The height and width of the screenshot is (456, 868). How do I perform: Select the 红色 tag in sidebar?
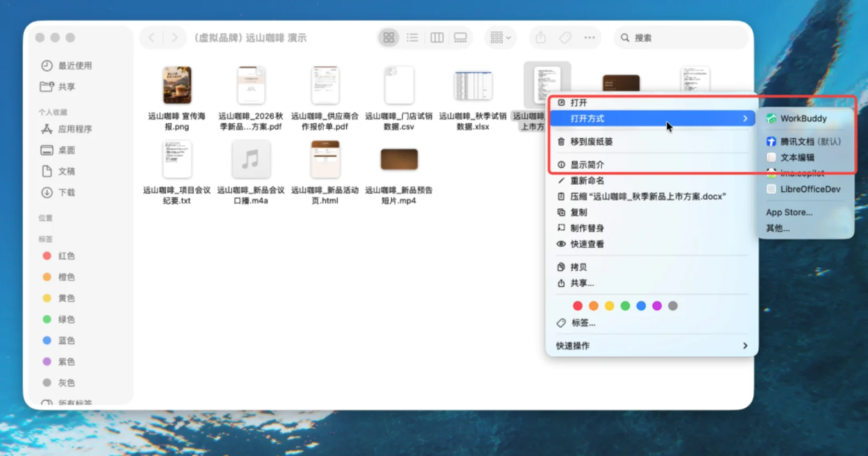58,256
